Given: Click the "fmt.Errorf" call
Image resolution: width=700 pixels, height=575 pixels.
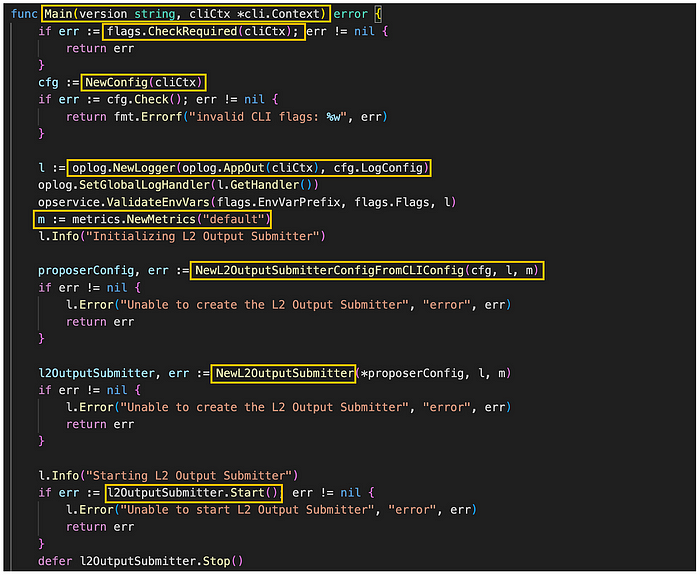Looking at the screenshot, I should (x=148, y=117).
